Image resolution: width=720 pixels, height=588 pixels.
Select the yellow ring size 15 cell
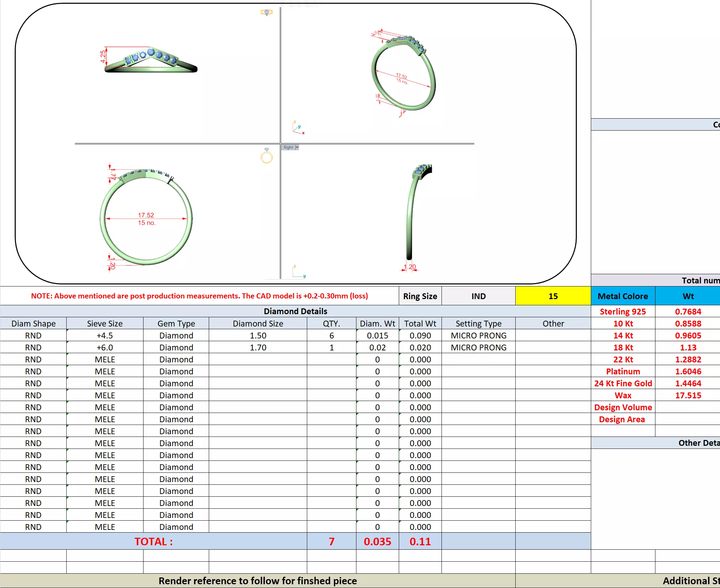pos(553,296)
